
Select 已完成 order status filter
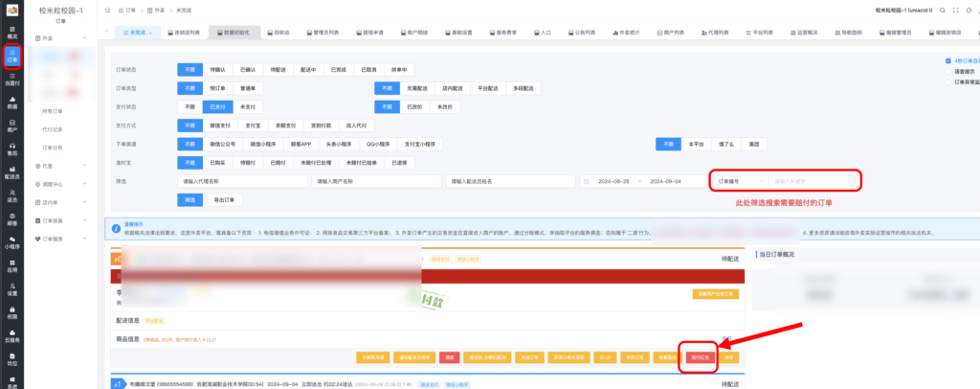tap(340, 70)
